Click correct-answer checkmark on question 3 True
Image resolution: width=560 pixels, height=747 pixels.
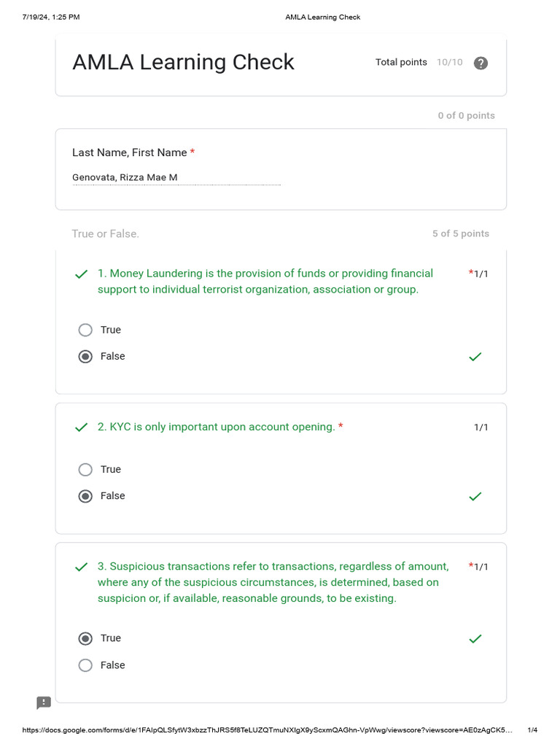tap(475, 638)
